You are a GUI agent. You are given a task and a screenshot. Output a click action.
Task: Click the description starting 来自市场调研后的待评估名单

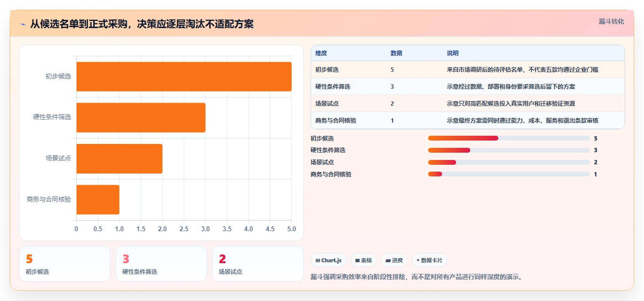pyautogui.click(x=523, y=70)
